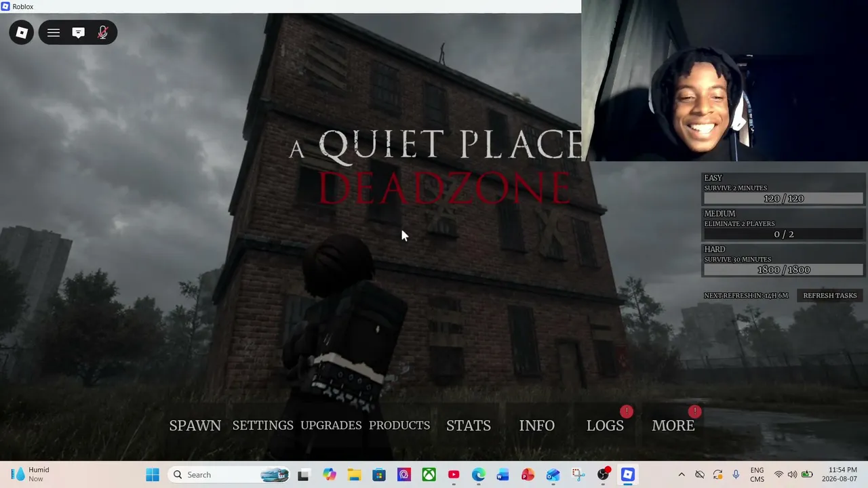Image resolution: width=868 pixels, height=488 pixels.
Task: Select SPAWN in the game menu
Action: pos(195,426)
